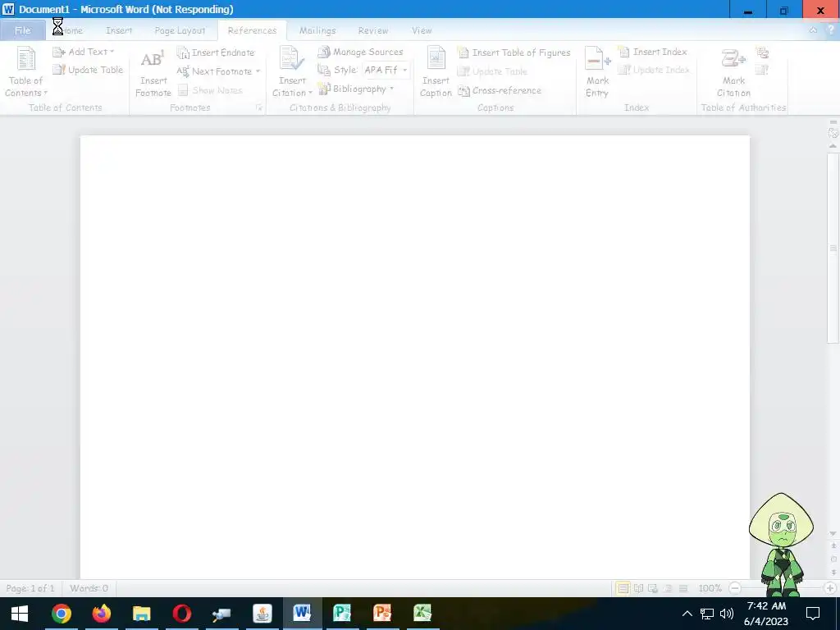Switch to the Insert tab
The image size is (840, 630).
point(119,30)
